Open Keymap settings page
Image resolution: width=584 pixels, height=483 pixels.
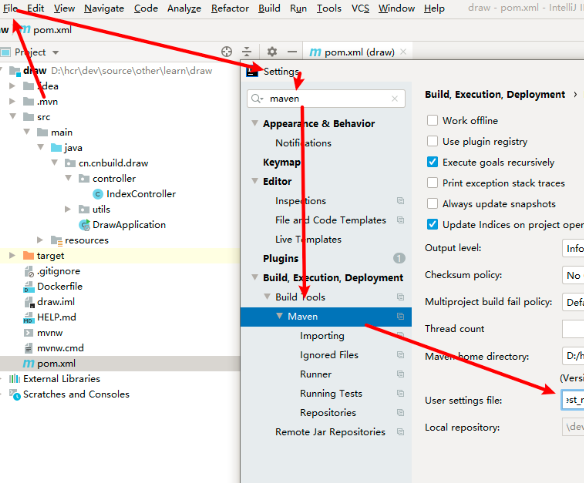(281, 162)
